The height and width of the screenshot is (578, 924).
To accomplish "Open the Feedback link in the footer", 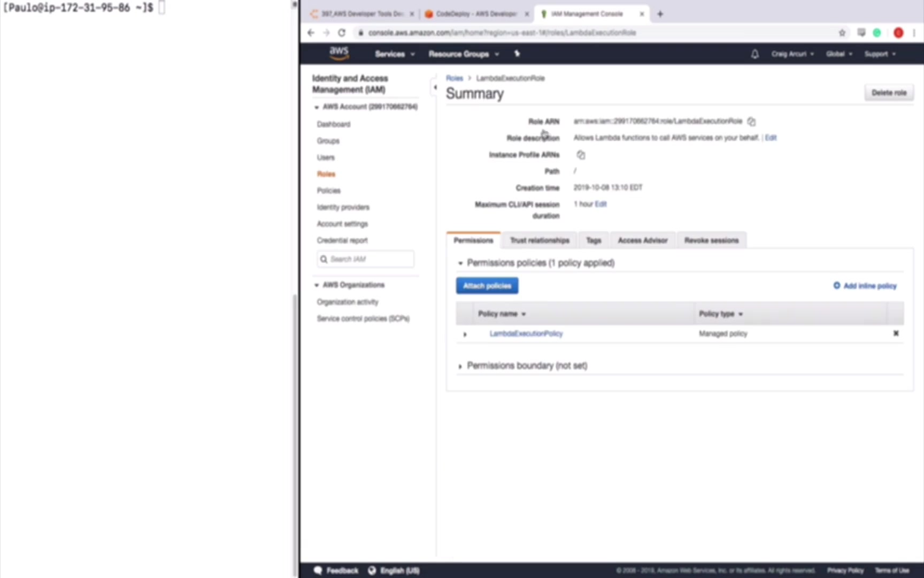I will coord(336,571).
